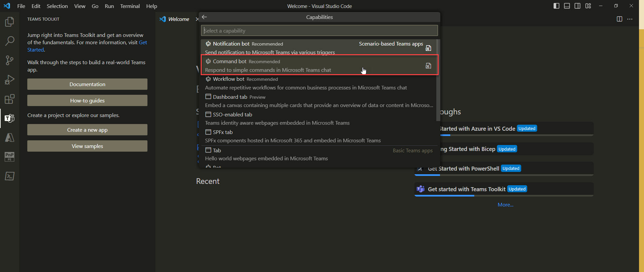Image resolution: width=644 pixels, height=272 pixels.
Task: Click Create a new app button
Action: pos(87,130)
